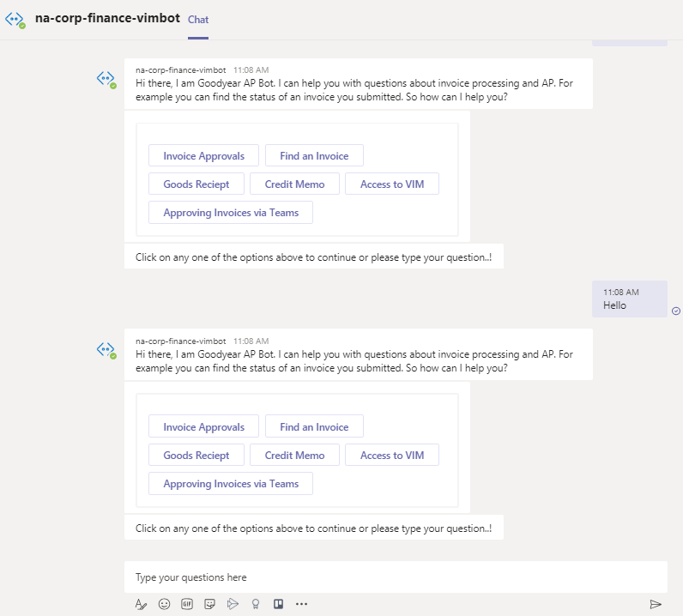Open the emoji picker
This screenshot has height=616, width=683.
tap(164, 604)
